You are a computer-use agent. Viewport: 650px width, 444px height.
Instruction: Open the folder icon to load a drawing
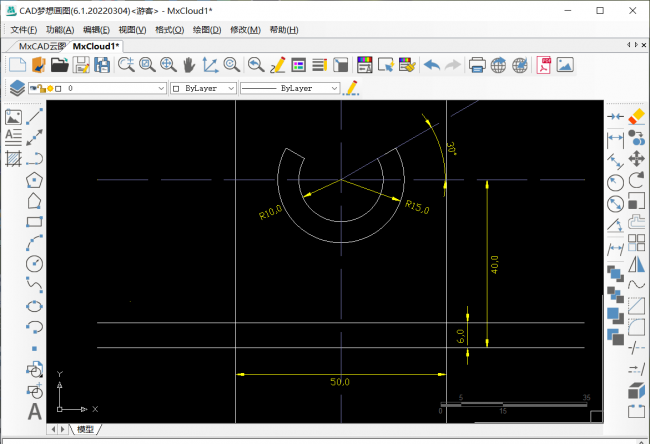[x=60, y=65]
